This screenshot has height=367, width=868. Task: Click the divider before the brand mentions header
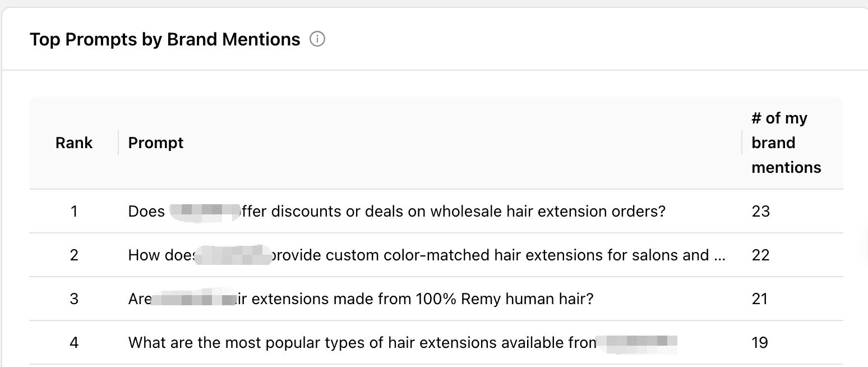[742, 143]
